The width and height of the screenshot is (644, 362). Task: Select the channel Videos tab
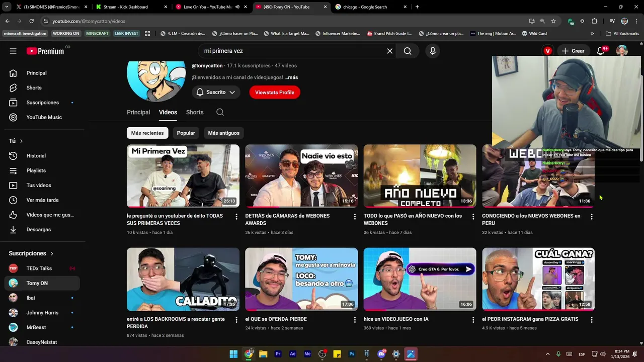(x=168, y=112)
